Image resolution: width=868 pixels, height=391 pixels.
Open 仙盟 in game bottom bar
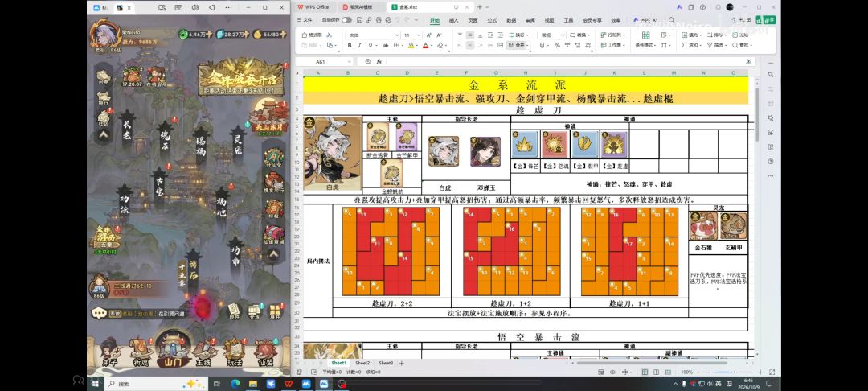266,352
